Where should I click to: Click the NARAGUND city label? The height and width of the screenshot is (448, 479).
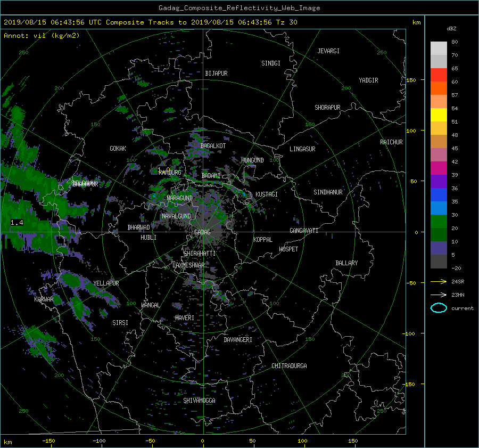[x=180, y=198]
